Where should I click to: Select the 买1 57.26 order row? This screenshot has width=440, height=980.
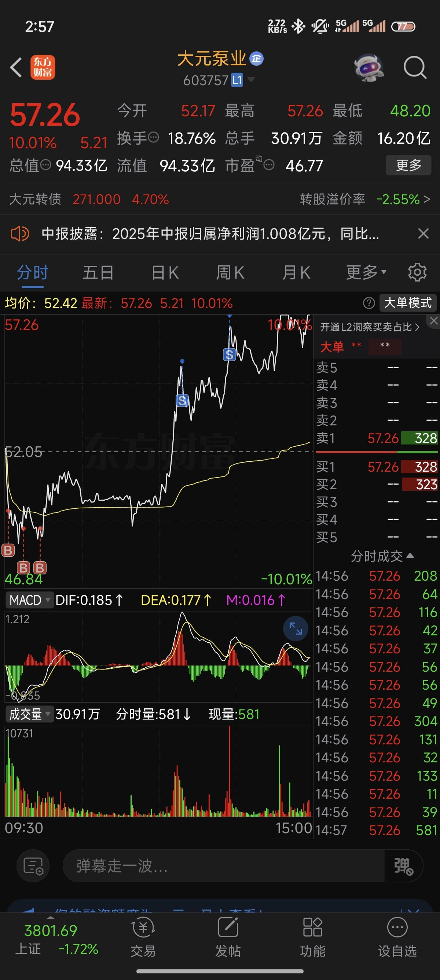[x=377, y=467]
